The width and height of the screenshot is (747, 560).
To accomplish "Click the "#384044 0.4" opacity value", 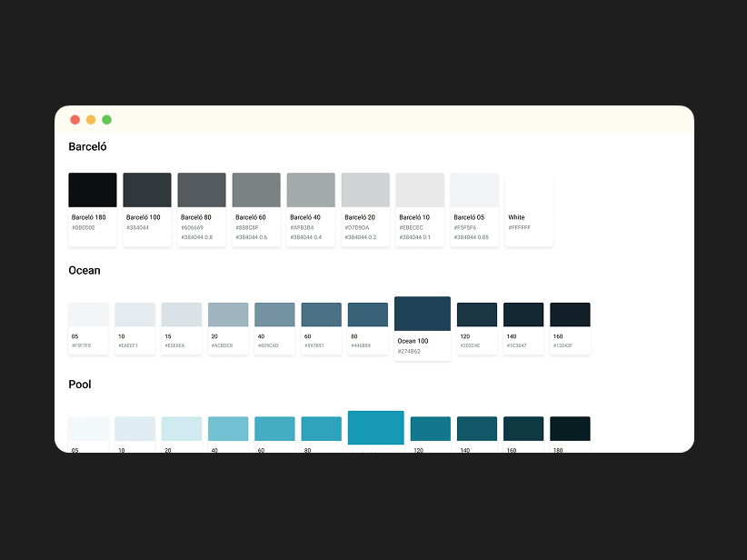I will pos(306,237).
